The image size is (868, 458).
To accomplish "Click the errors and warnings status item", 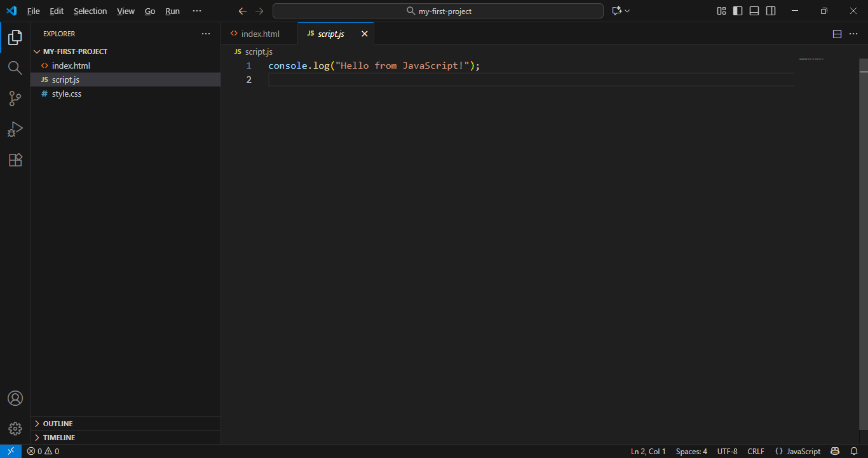I will click(42, 451).
